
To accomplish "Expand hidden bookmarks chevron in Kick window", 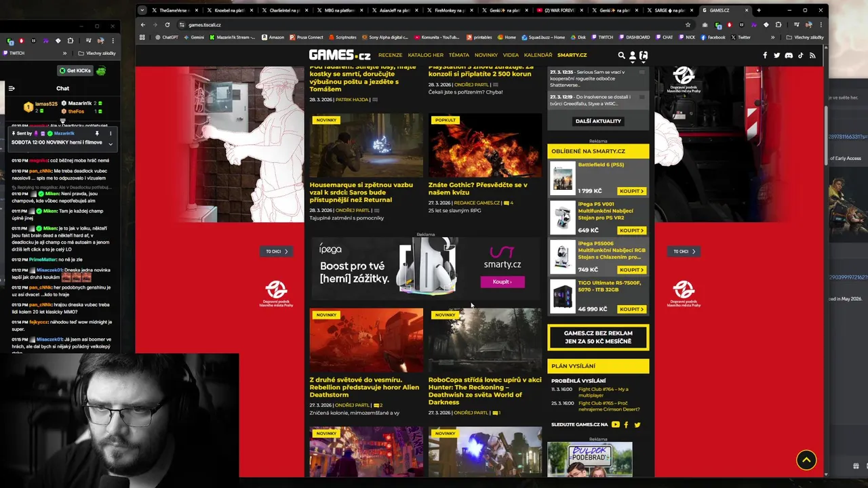I will point(65,53).
